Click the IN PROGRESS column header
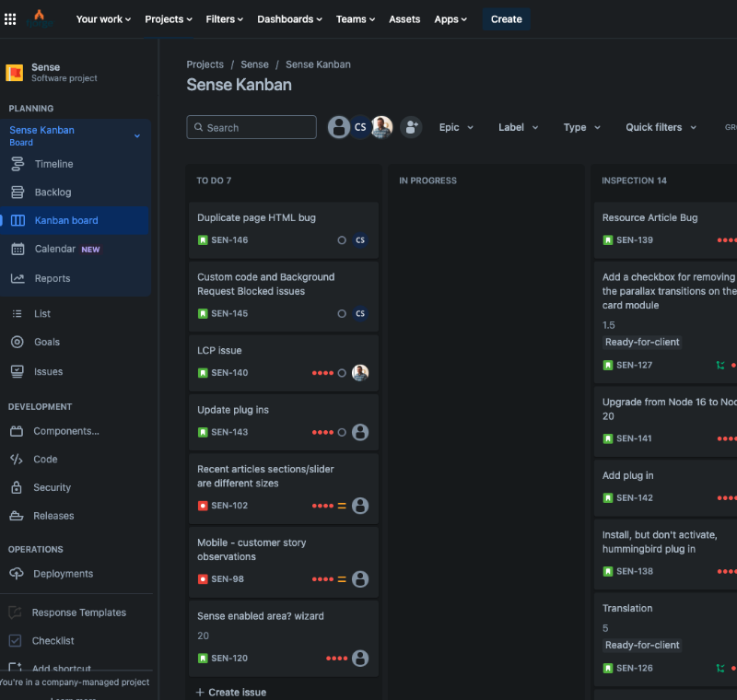Image resolution: width=737 pixels, height=700 pixels. pos(427,181)
